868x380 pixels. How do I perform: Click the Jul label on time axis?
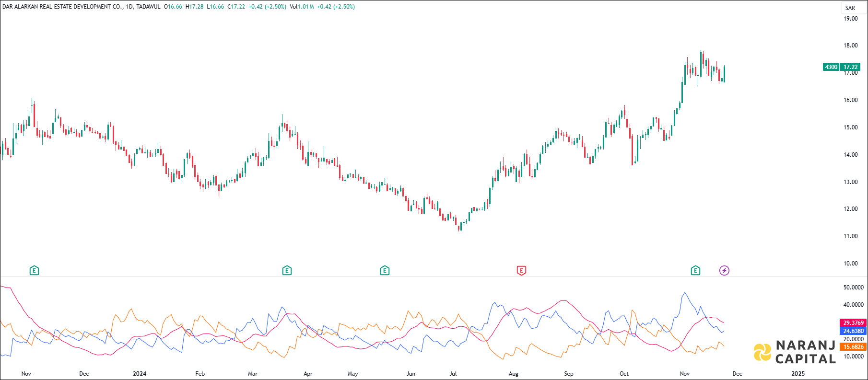point(453,374)
